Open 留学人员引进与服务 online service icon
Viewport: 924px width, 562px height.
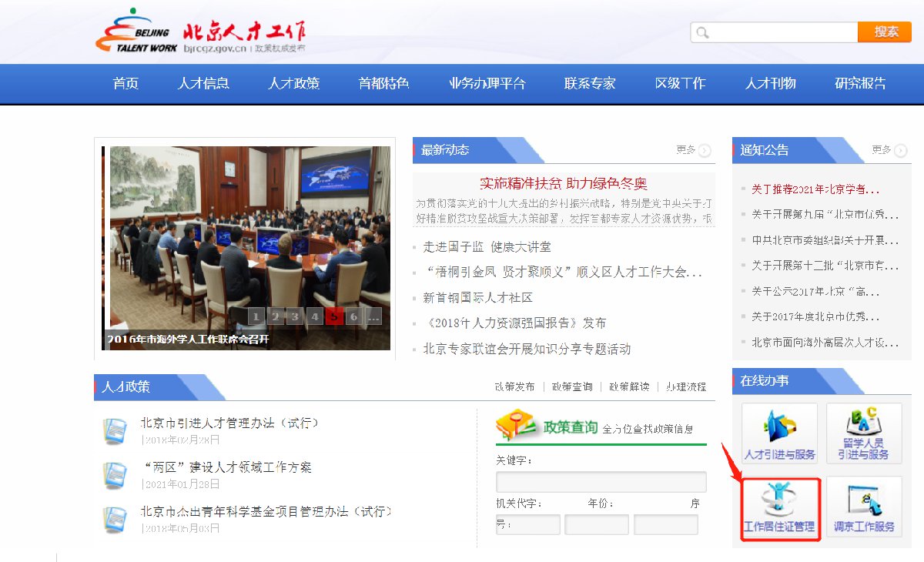pos(863,433)
